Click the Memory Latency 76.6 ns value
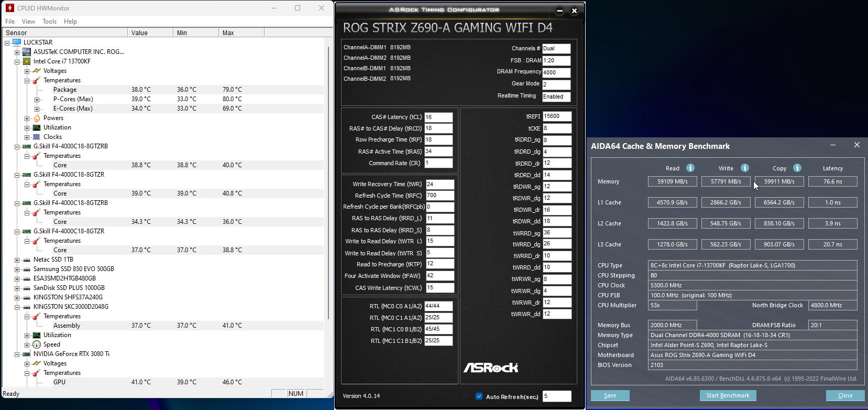 click(833, 181)
